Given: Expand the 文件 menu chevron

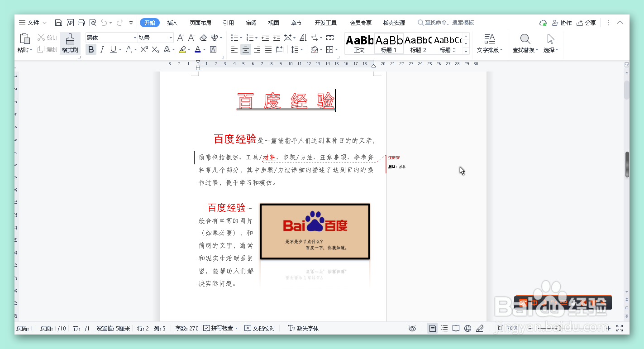Looking at the screenshot, I should pos(44,23).
